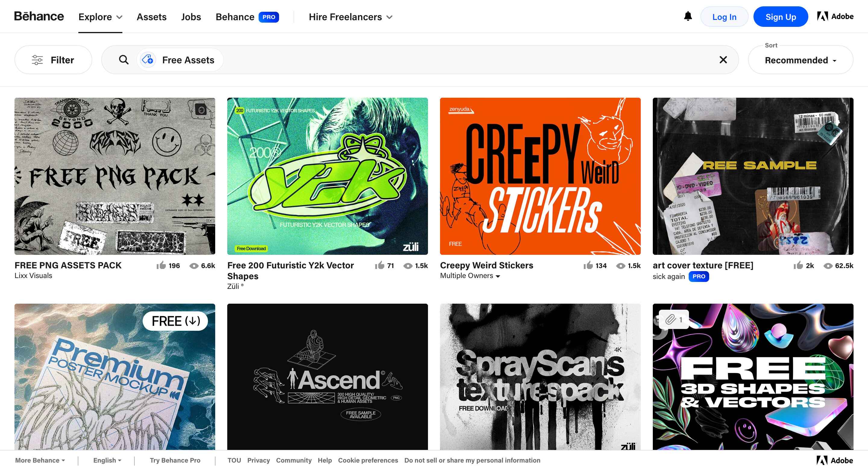868x468 pixels.
Task: Click the views eye icon on Creepy Weird Stickers
Action: coord(620,266)
